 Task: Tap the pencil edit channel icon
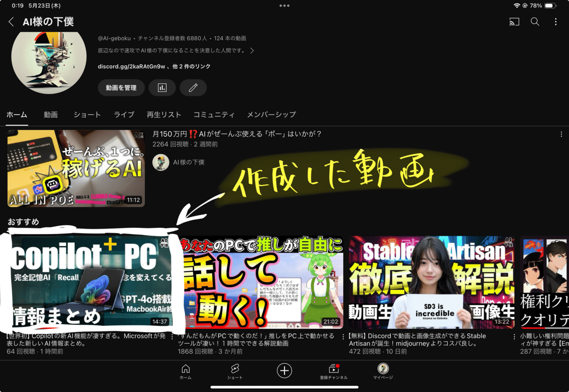pos(193,88)
